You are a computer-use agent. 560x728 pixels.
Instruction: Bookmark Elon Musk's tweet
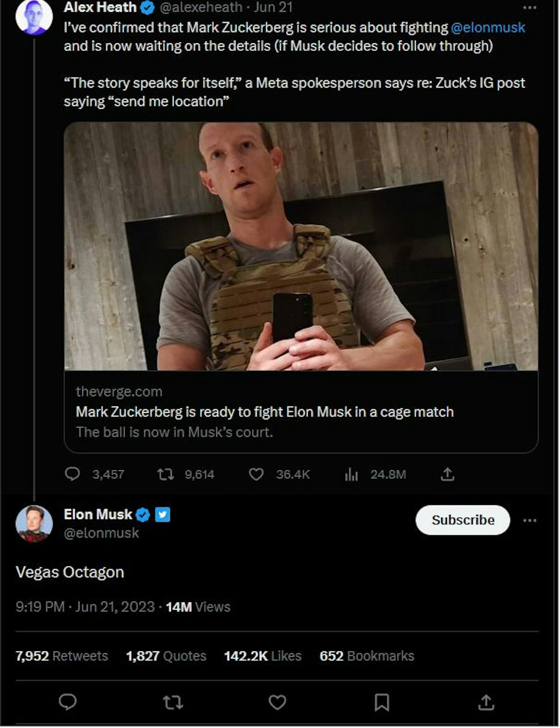pos(382,702)
